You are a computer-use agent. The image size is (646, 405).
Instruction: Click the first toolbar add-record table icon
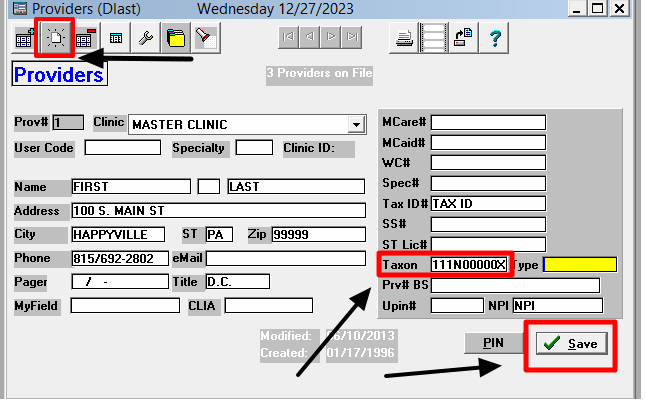pyautogui.click(x=24, y=40)
